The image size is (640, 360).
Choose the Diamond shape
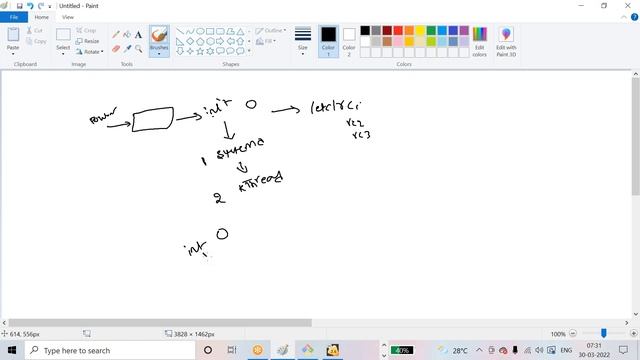click(190, 41)
